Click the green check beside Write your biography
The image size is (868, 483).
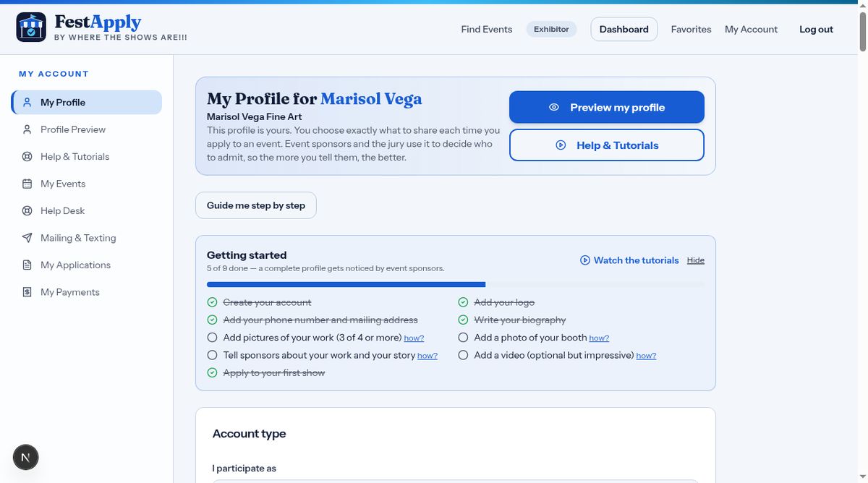coord(463,320)
